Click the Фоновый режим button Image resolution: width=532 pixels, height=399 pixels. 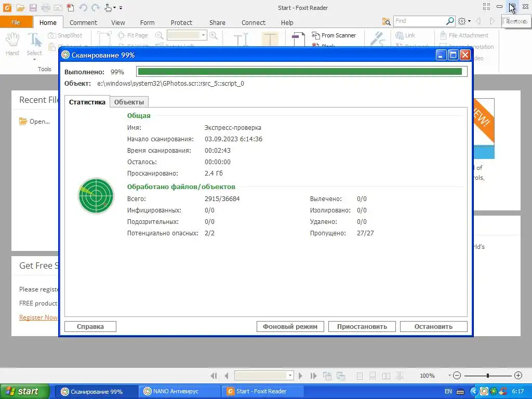(290, 326)
